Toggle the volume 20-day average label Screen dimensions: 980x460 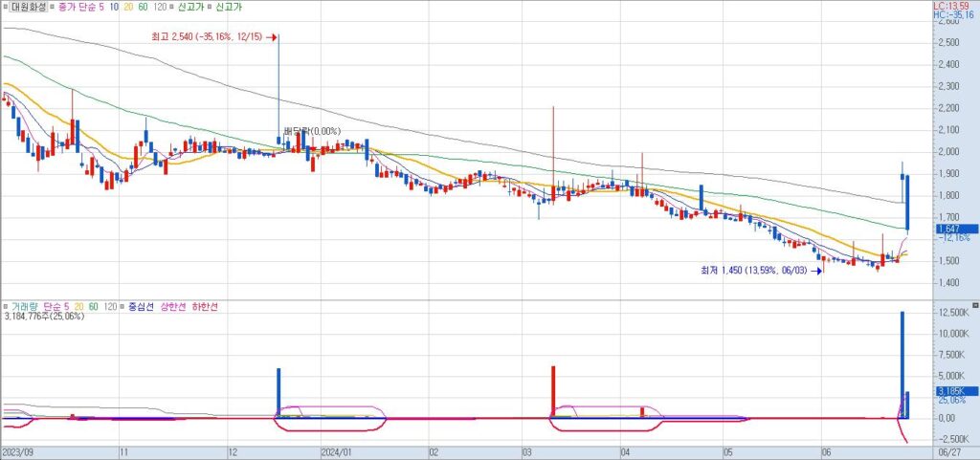(x=79, y=307)
